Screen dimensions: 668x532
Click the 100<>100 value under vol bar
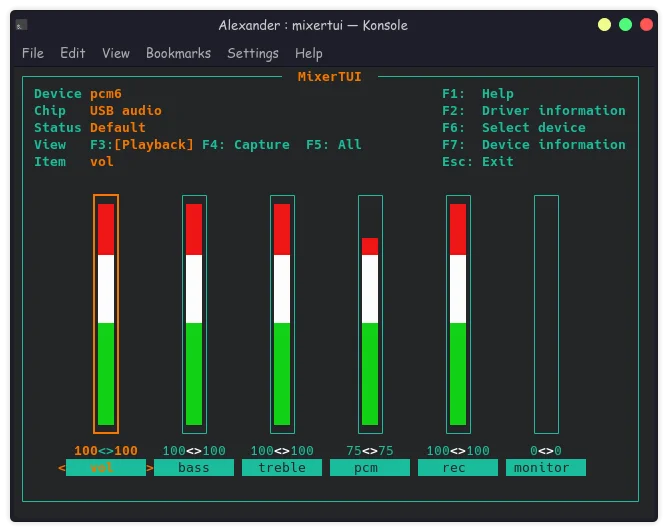(106, 451)
